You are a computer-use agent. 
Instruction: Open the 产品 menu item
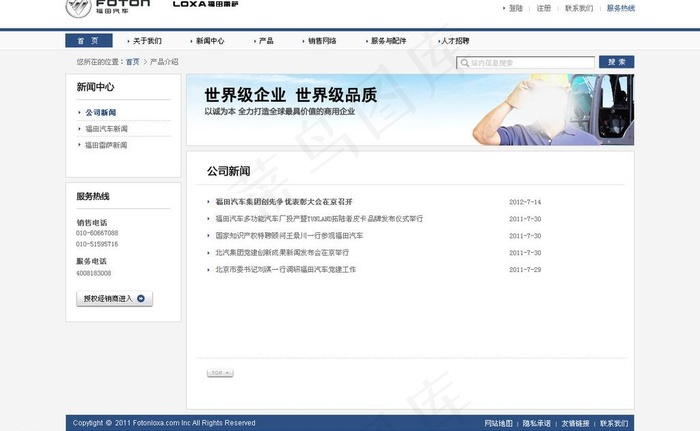[266, 41]
